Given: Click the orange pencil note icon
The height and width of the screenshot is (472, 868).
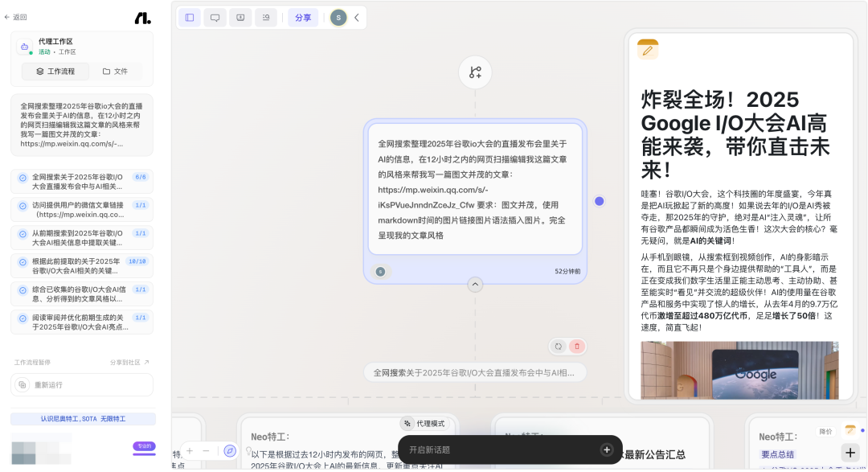Looking at the screenshot, I should pyautogui.click(x=648, y=50).
